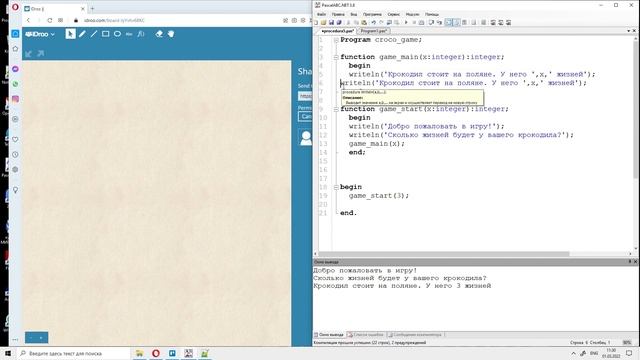Select the rectangle shape tool in IDroo

click(105, 34)
